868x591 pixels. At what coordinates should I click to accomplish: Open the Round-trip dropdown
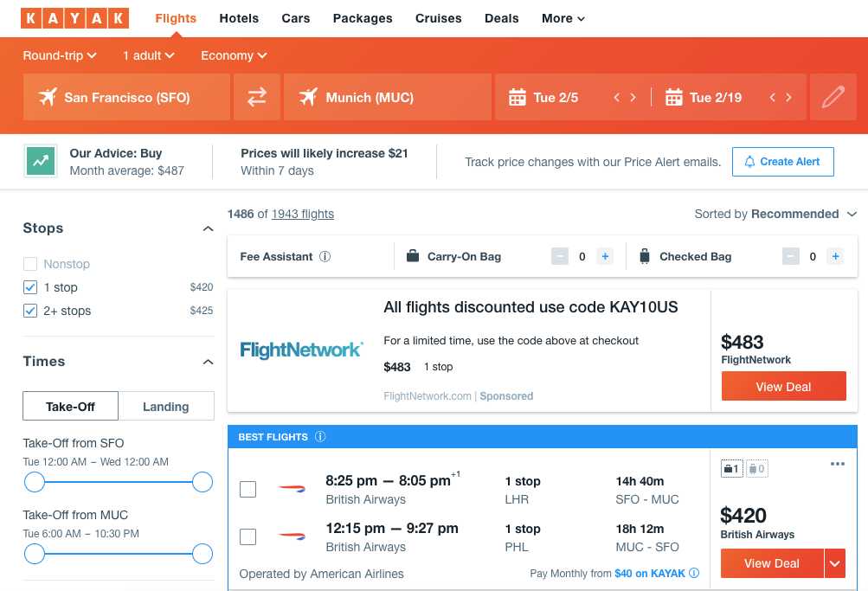[59, 55]
